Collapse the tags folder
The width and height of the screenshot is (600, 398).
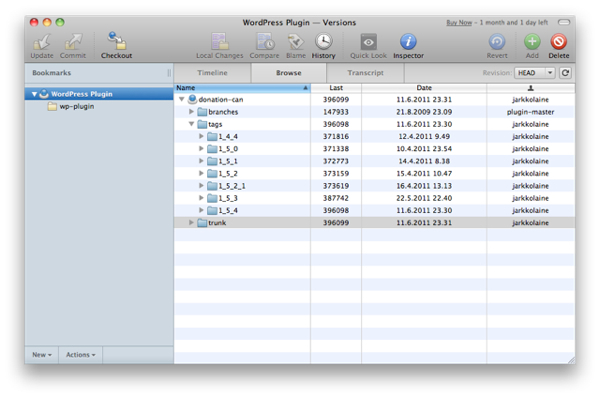pyautogui.click(x=191, y=124)
